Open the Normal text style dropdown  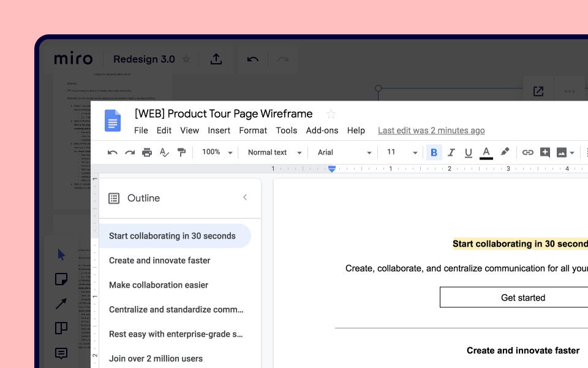click(274, 153)
